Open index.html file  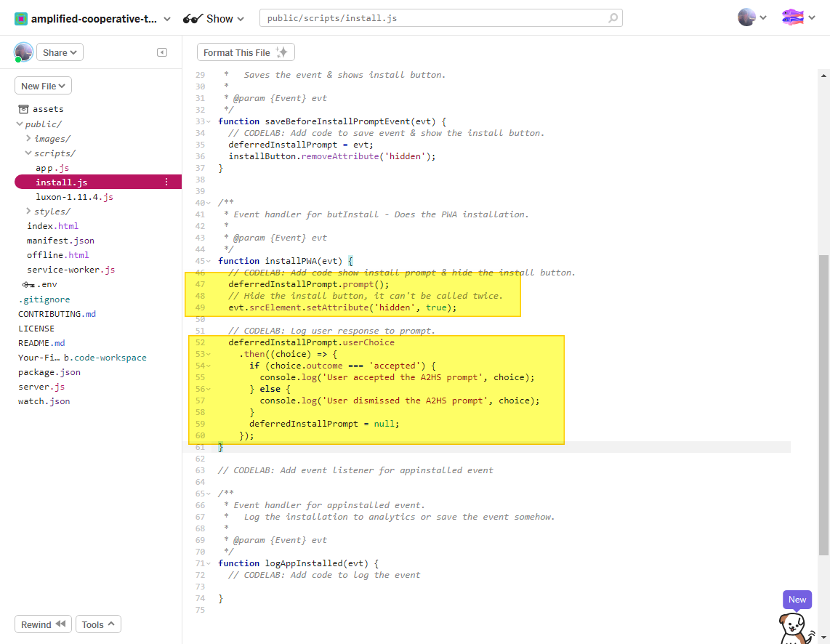52,226
